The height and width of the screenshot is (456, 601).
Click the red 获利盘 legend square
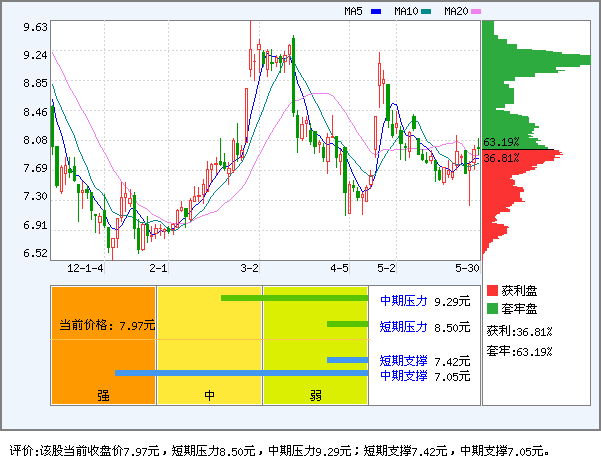click(x=492, y=290)
